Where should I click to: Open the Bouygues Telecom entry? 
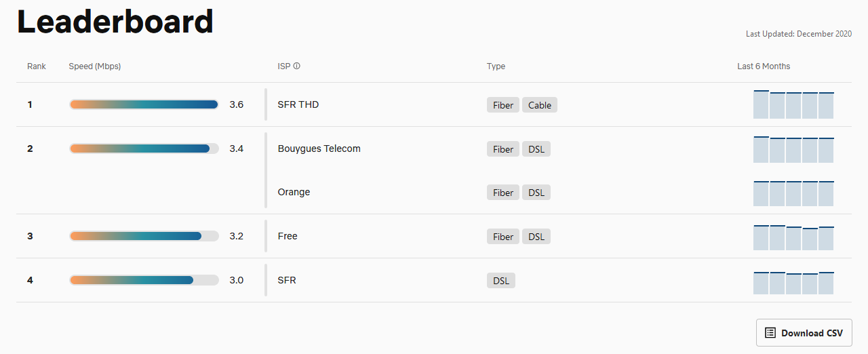[319, 149]
